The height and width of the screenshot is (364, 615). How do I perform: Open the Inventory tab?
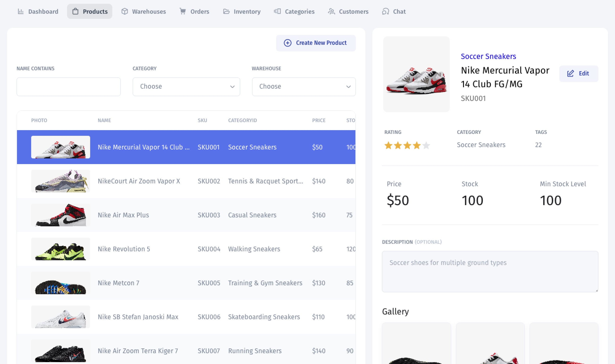242,12
